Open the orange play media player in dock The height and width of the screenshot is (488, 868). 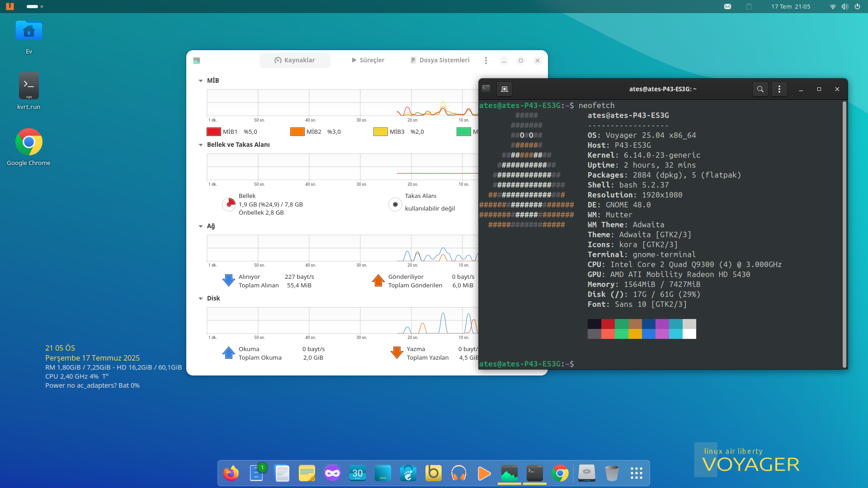[x=484, y=473]
